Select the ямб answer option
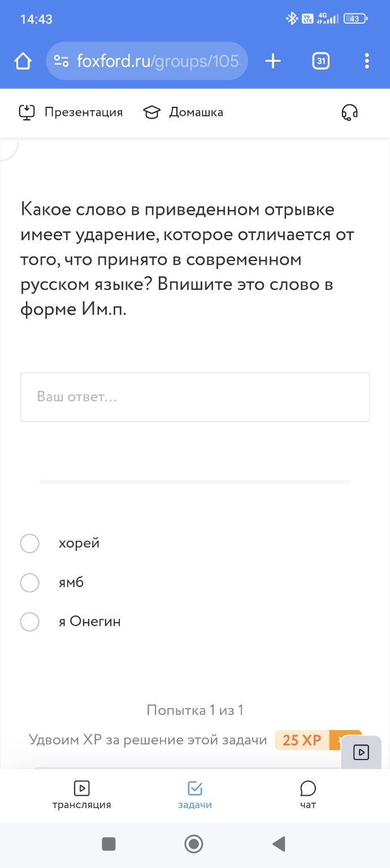Screen dimensions: 390x868 [x=29, y=583]
